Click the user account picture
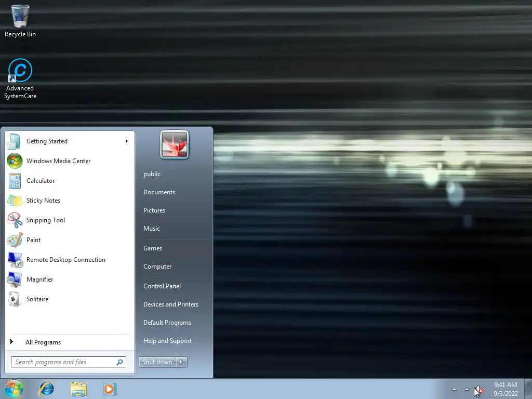Viewport: 532px width, 399px height. click(175, 145)
